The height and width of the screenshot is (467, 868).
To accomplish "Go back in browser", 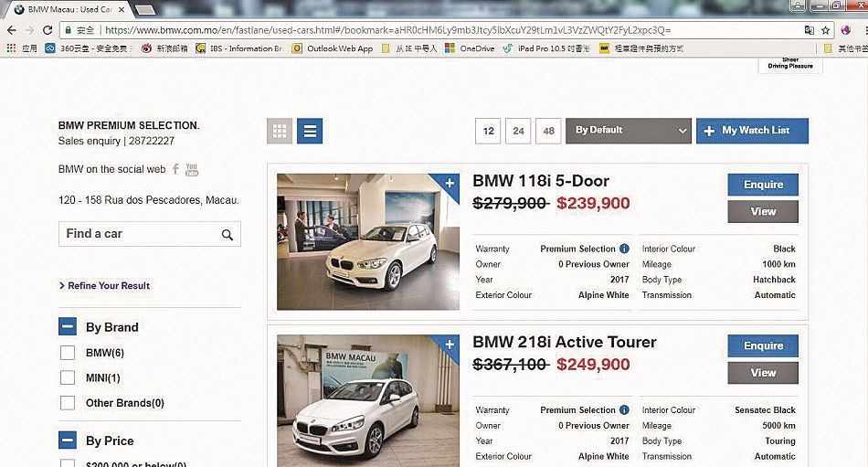I will (12, 30).
